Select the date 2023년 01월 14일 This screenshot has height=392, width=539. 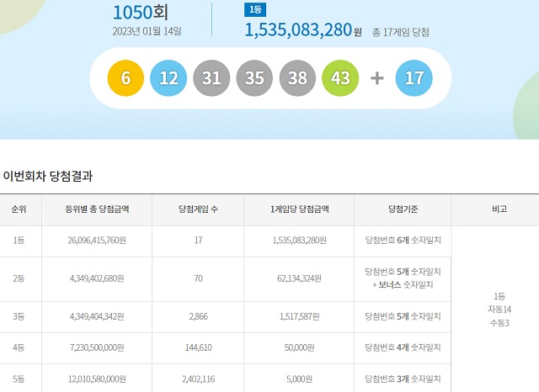pos(147,31)
